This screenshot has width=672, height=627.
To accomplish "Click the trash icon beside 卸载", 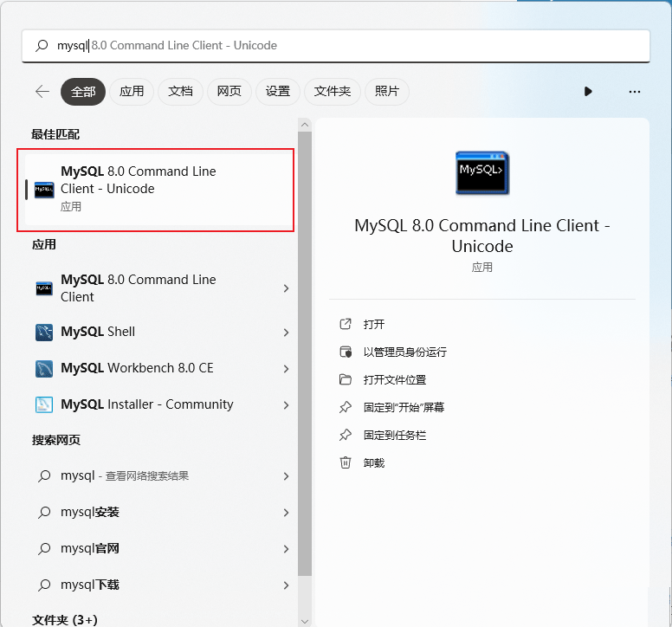I will pyautogui.click(x=346, y=462).
